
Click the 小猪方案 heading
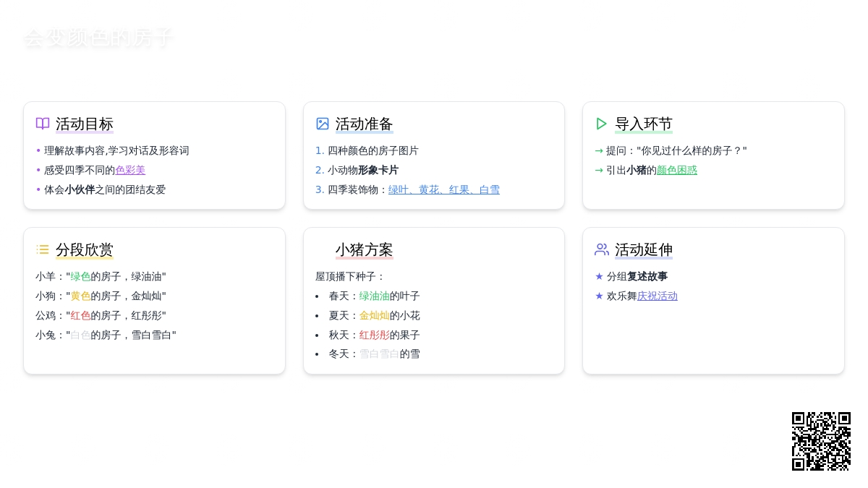point(365,250)
